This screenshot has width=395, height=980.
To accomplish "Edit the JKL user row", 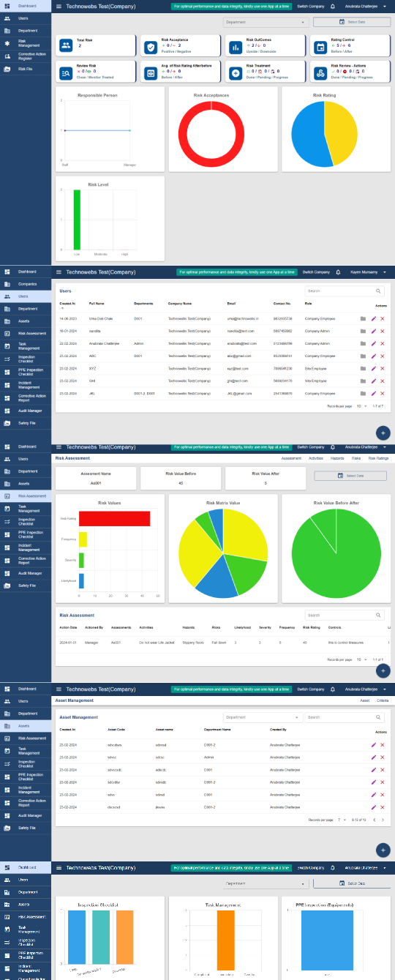I will click(373, 393).
